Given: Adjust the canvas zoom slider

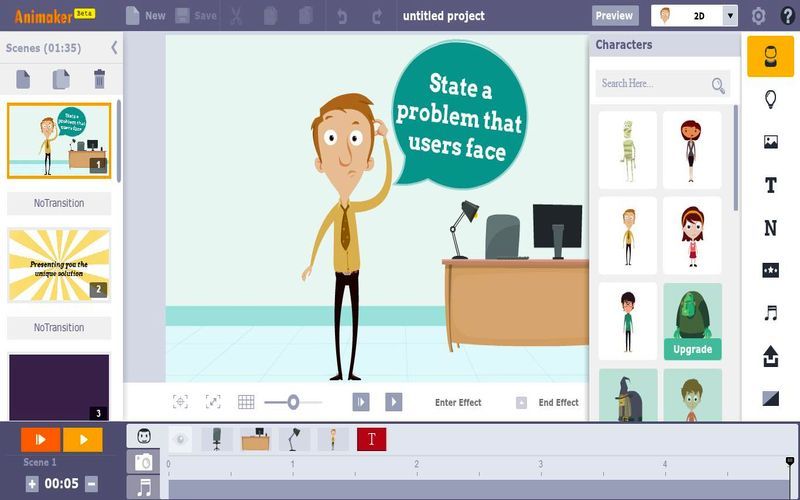Looking at the screenshot, I should click(293, 402).
